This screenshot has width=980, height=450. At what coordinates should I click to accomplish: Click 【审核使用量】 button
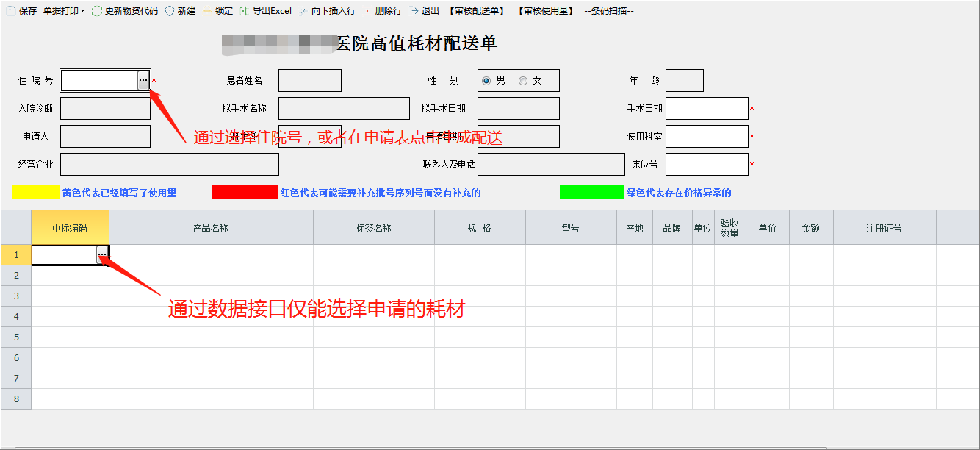coord(545,11)
